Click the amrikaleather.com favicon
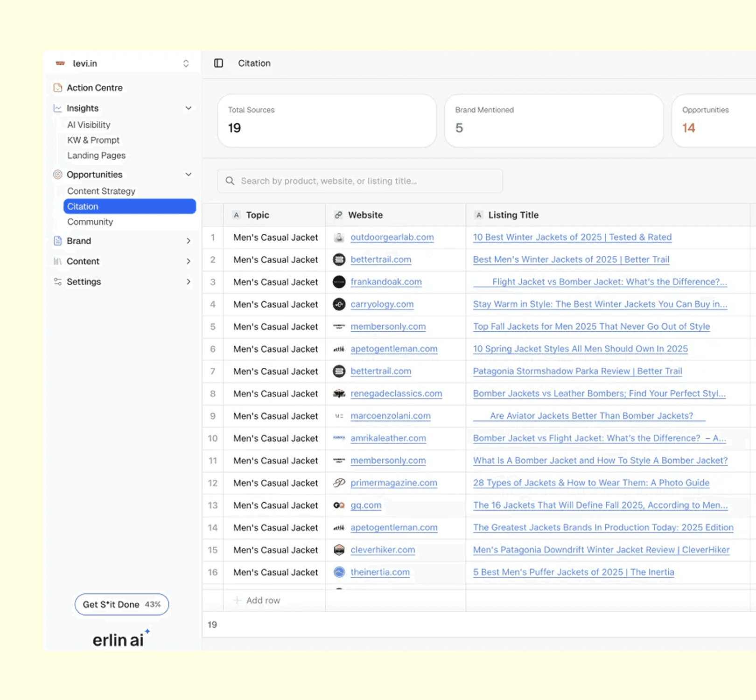 click(339, 438)
